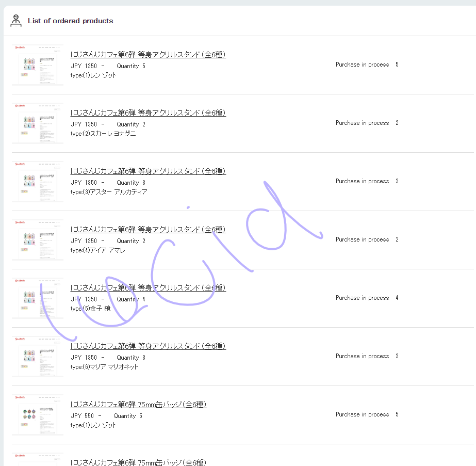
Task: Click Purchase in process for type (2)スカーレ ヨナグニ
Action: tap(362, 123)
